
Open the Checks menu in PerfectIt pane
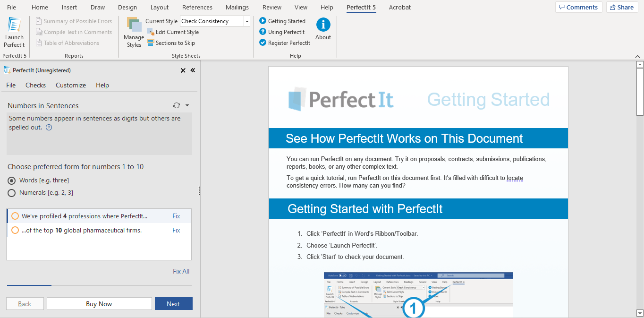(35, 85)
